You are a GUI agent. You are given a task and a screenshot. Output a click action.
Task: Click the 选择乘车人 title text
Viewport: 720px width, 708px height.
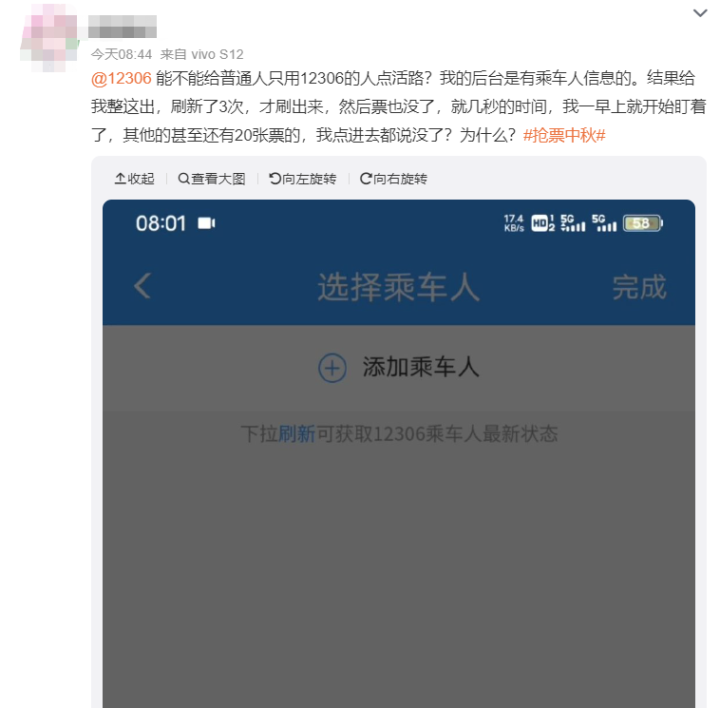399,287
